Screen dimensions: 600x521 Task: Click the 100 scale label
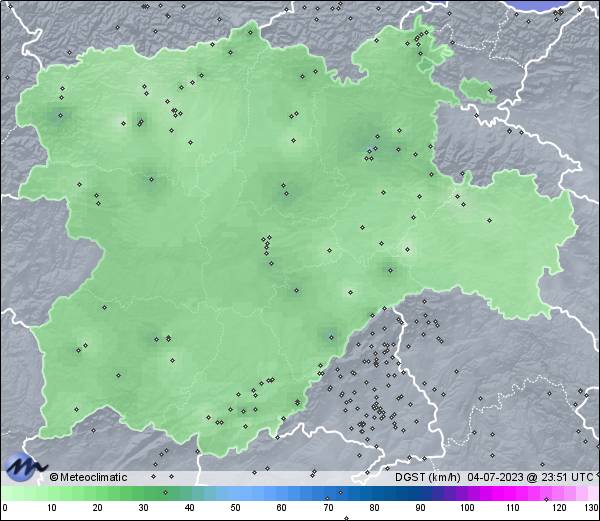point(467,508)
